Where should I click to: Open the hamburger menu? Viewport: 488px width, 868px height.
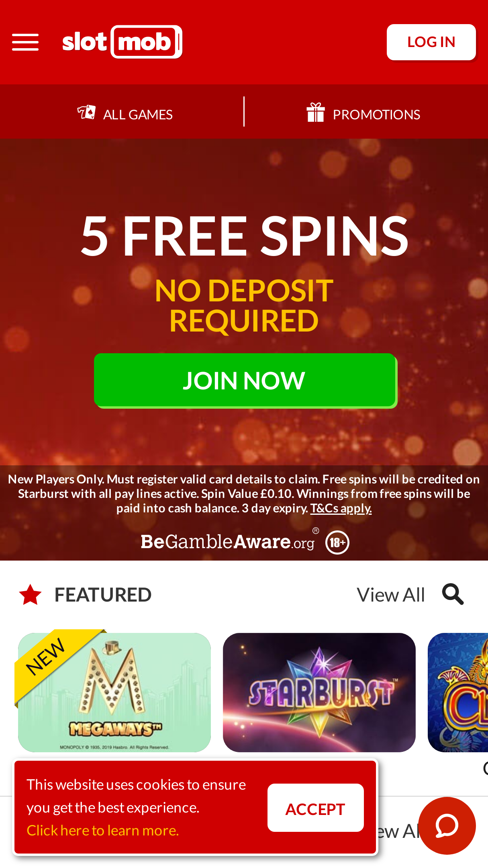(25, 42)
